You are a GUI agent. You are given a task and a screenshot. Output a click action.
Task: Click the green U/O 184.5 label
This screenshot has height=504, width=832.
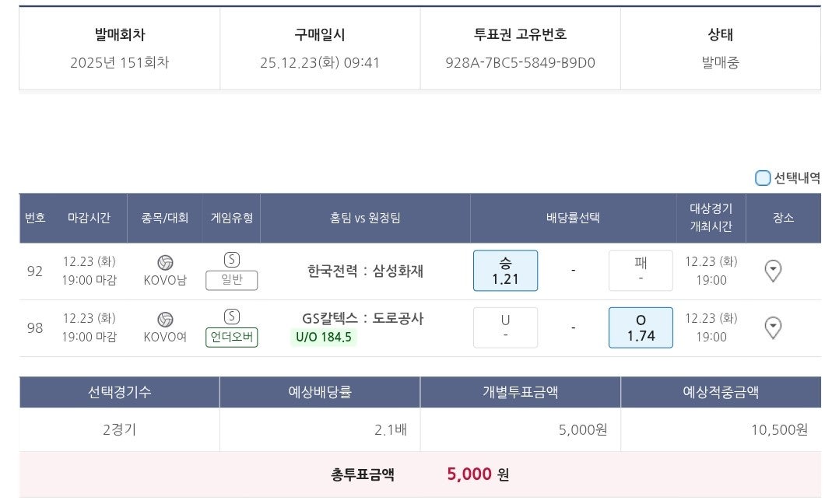click(324, 337)
